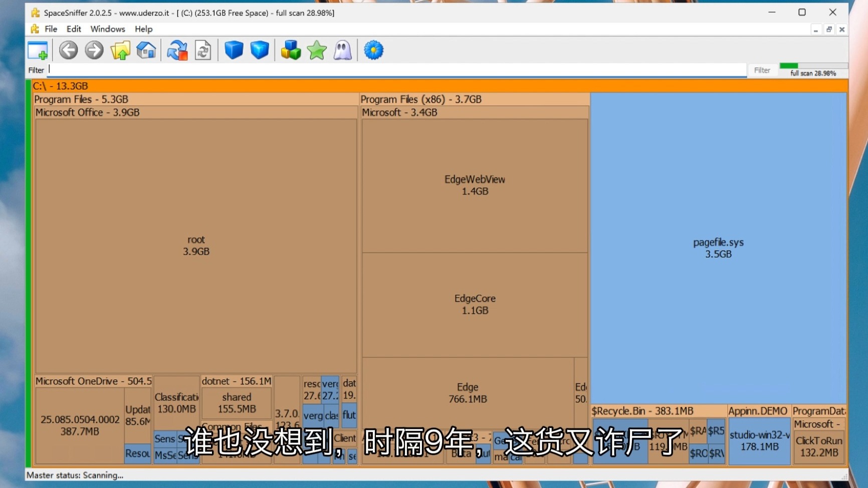This screenshot has width=868, height=488.
Task: Click into the Filter text field
Action: click(x=397, y=70)
